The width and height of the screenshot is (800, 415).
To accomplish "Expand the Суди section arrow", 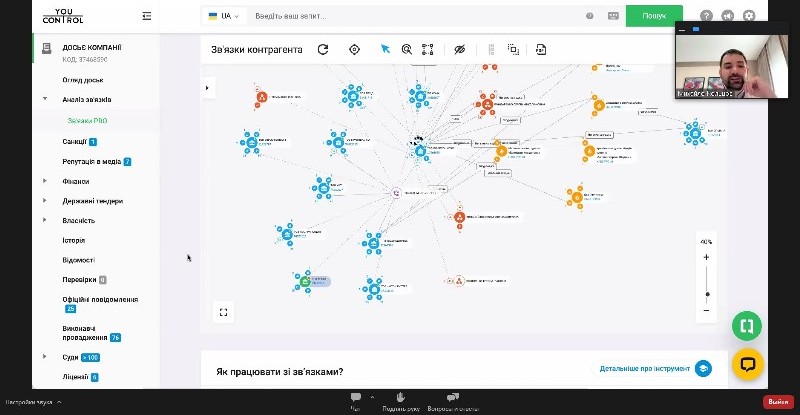I will pyautogui.click(x=45, y=357).
